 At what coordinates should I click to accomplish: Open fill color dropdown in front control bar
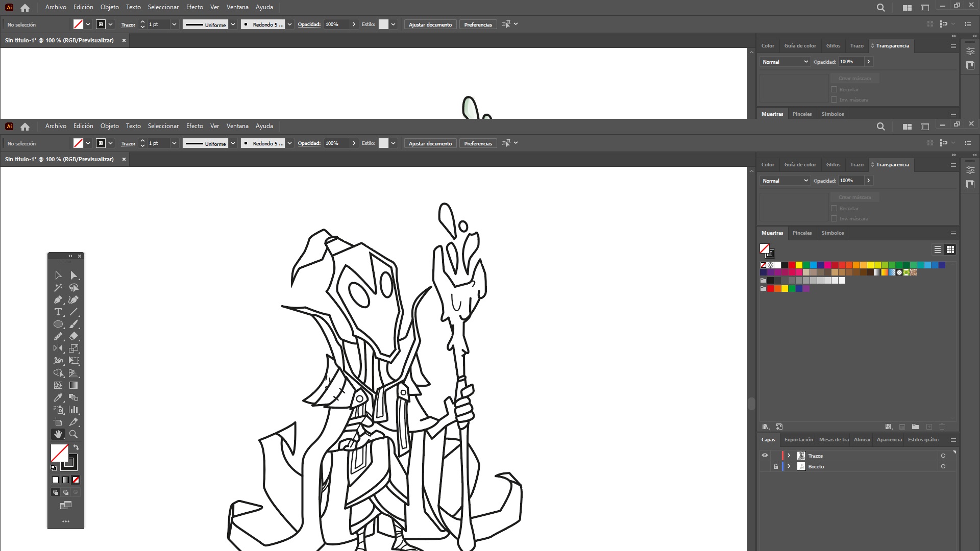pyautogui.click(x=88, y=144)
